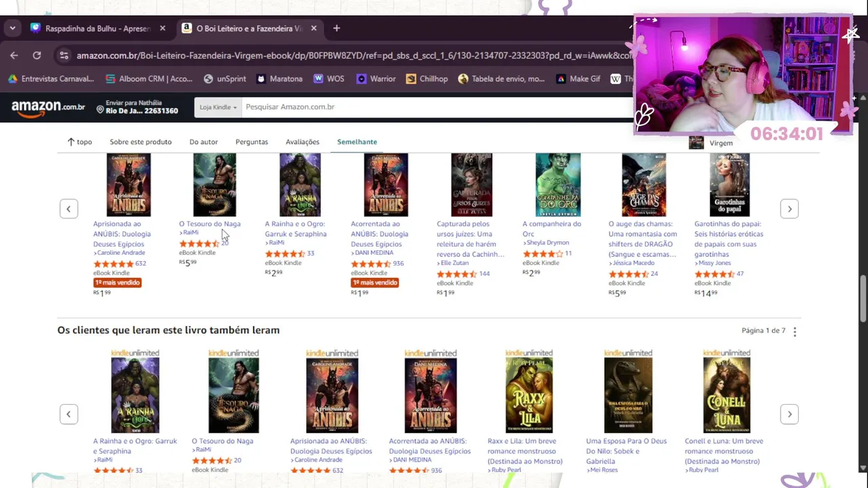Open Chillhop bookmark
Screen dimensions: 868x488
pyautogui.click(x=427, y=79)
